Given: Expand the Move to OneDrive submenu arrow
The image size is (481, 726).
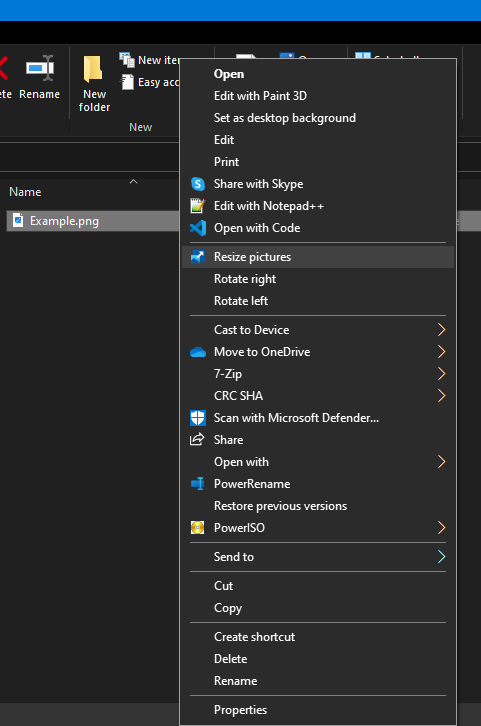Looking at the screenshot, I should pos(441,352).
